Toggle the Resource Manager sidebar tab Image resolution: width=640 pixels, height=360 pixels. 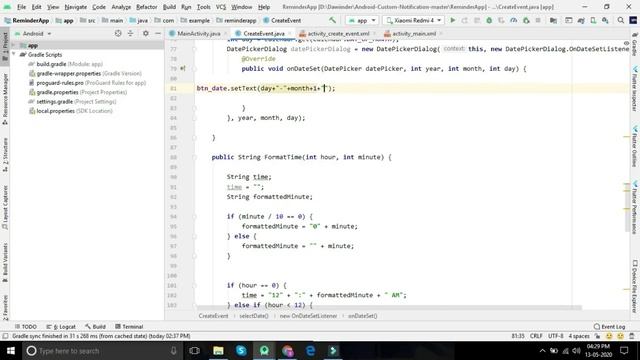5,99
